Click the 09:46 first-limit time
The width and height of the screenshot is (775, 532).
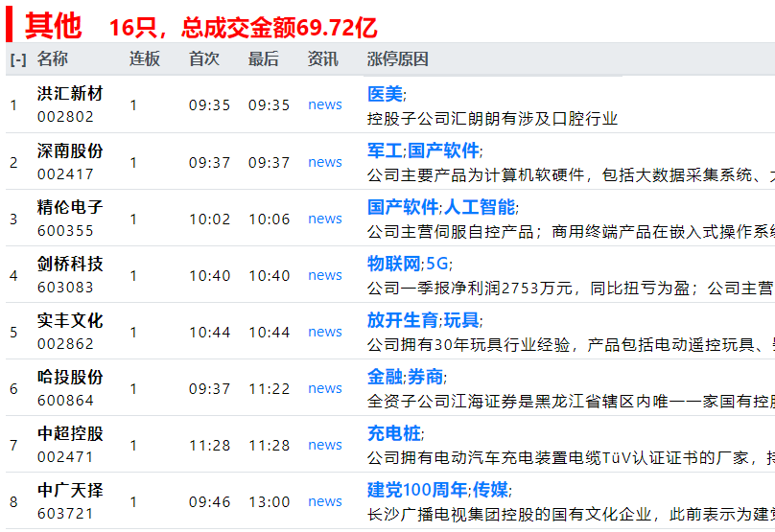click(x=209, y=502)
